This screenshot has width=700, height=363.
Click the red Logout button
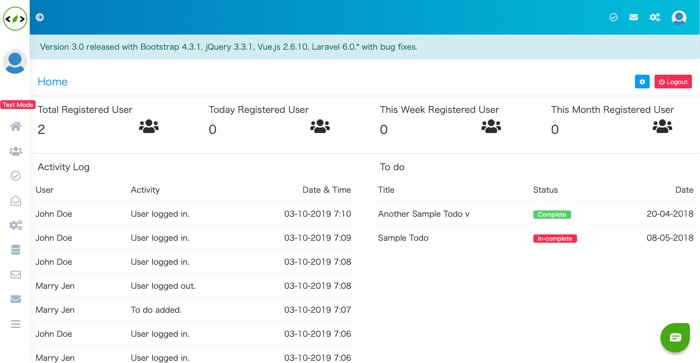pos(673,82)
